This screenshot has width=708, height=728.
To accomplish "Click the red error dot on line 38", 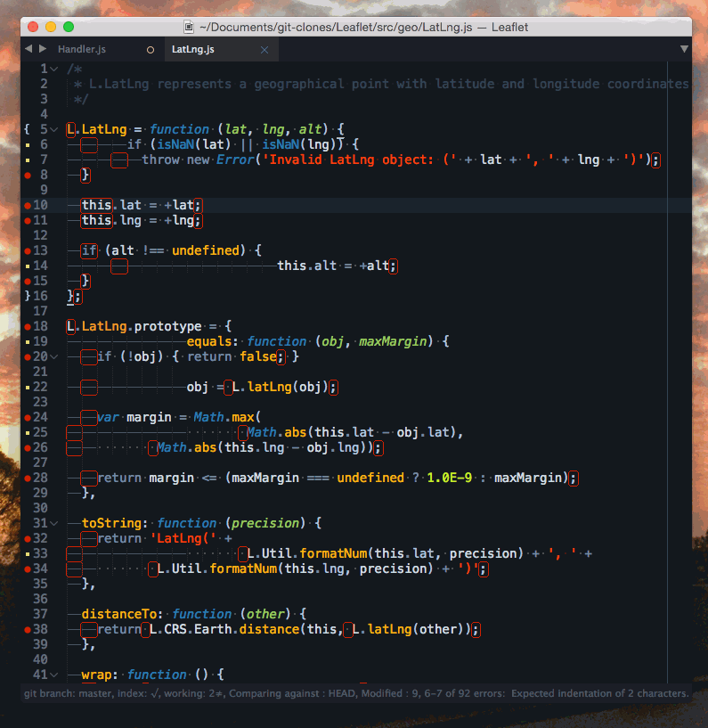I will click(28, 629).
